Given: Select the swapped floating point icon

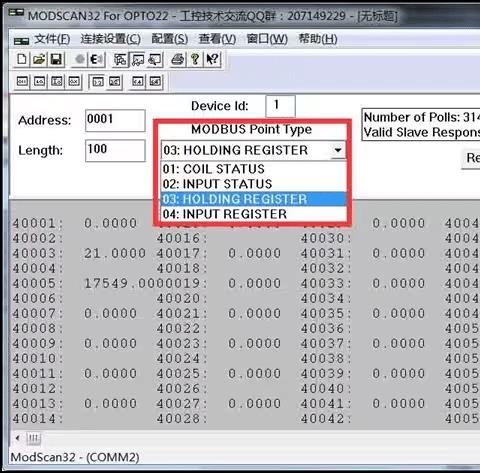Looking at the screenshot, I should coord(114,82).
